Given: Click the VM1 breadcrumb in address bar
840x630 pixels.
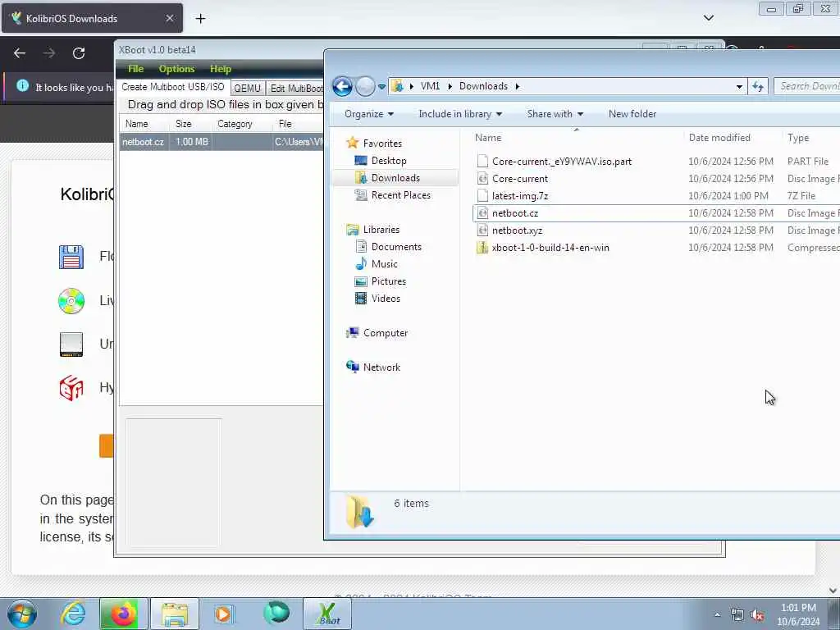Looking at the screenshot, I should pos(430,86).
